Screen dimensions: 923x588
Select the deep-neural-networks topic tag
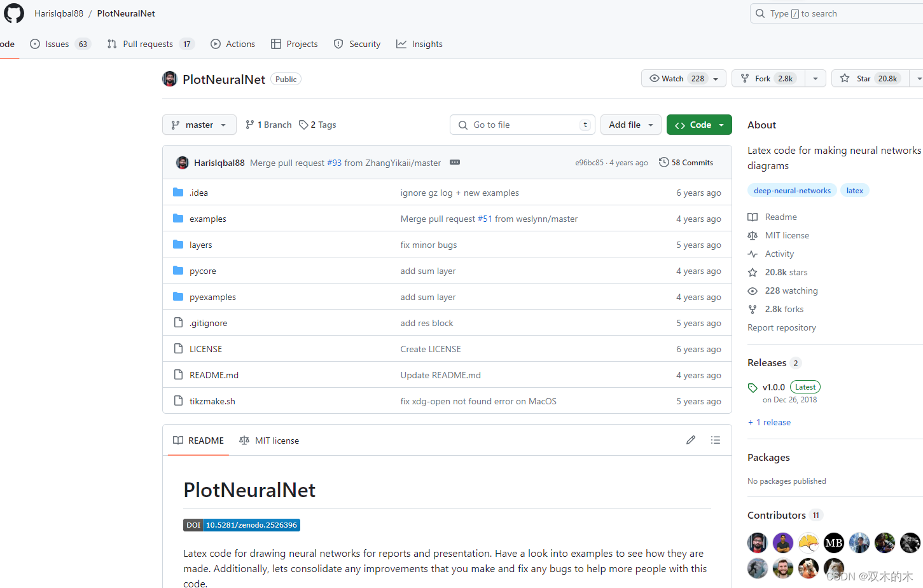792,191
